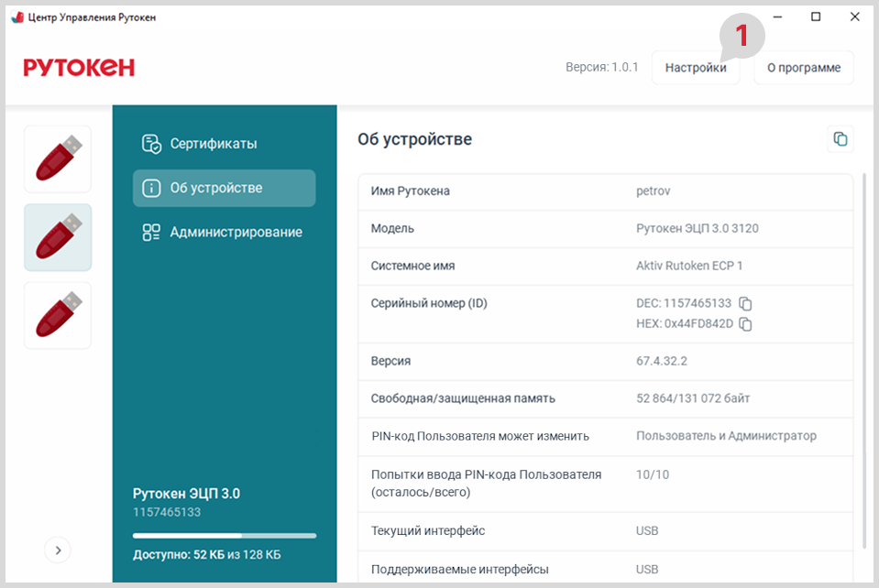
Task: Copy the DEC serial number
Action: click(745, 303)
